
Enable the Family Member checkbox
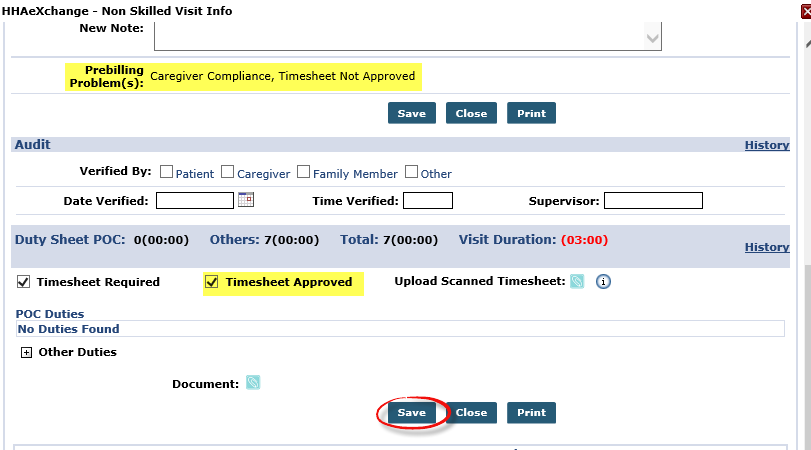click(x=304, y=172)
